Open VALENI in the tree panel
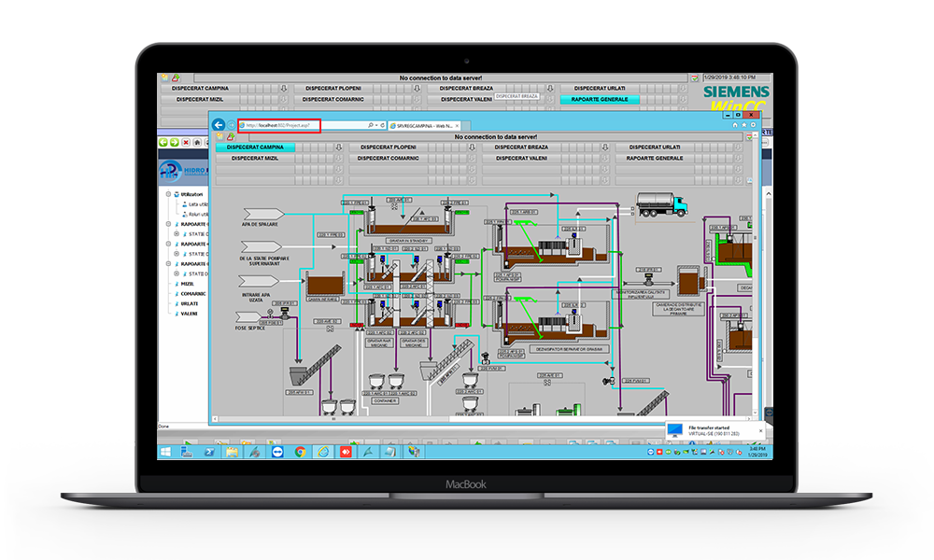Viewport: 934px width, 560px height. coord(190,314)
